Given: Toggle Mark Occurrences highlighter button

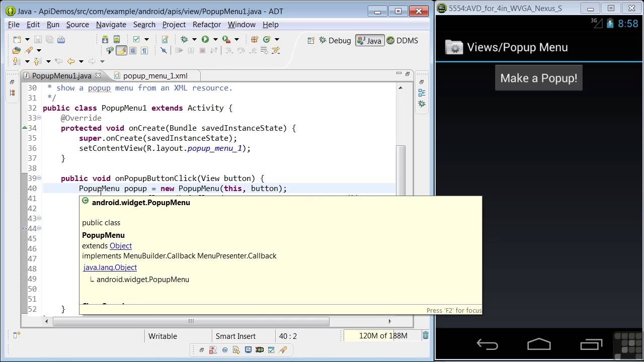Looking at the screenshot, I should 121,50.
